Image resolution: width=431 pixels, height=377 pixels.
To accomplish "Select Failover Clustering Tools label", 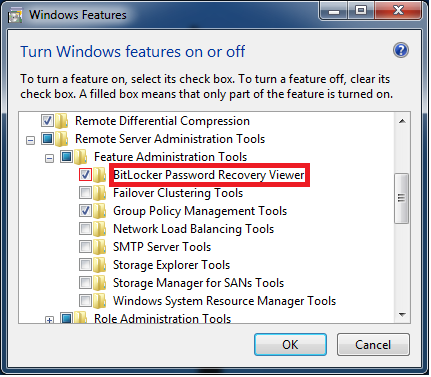I will point(178,193).
